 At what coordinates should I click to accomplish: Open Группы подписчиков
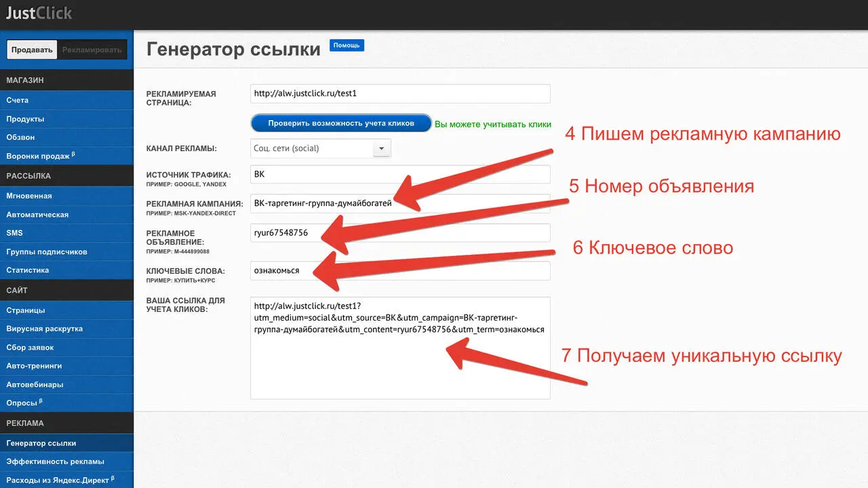coord(66,251)
